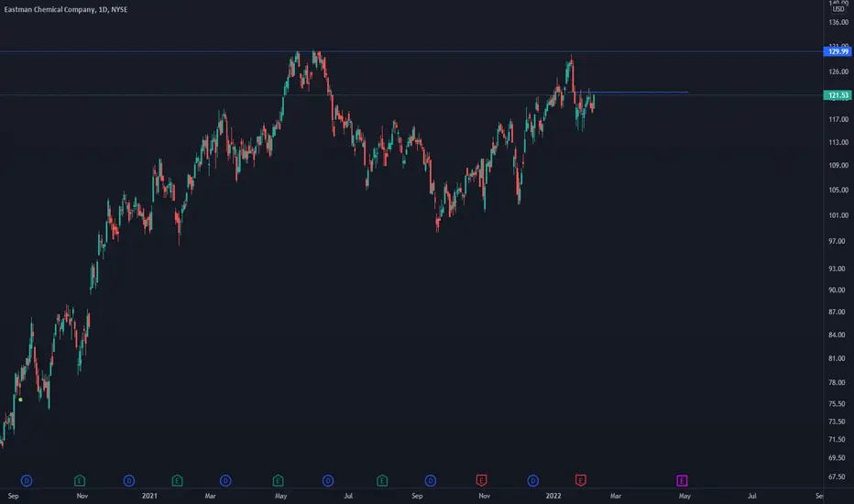
Task: Select the short blue horizontal ray near 122
Action: coord(628,93)
